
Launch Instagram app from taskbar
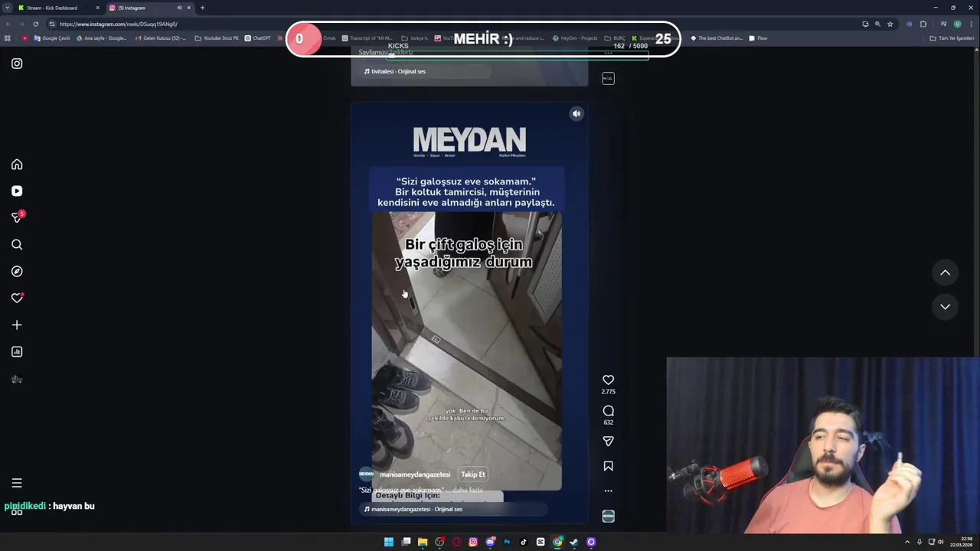point(473,542)
